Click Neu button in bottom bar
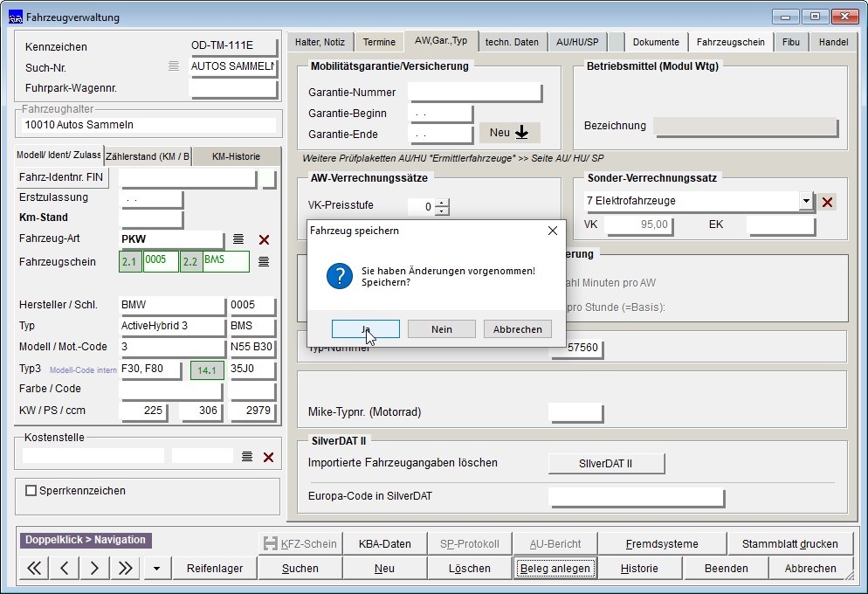Viewport: 868px width, 594px height. click(x=384, y=568)
